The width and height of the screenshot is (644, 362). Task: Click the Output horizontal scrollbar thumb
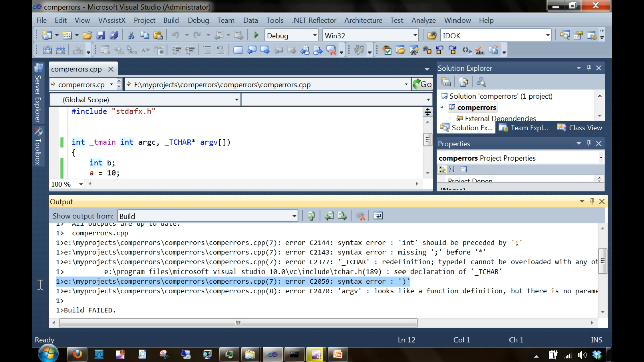238,323
